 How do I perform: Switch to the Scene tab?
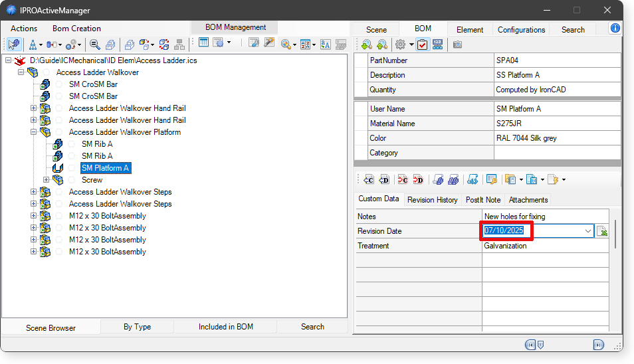[376, 29]
